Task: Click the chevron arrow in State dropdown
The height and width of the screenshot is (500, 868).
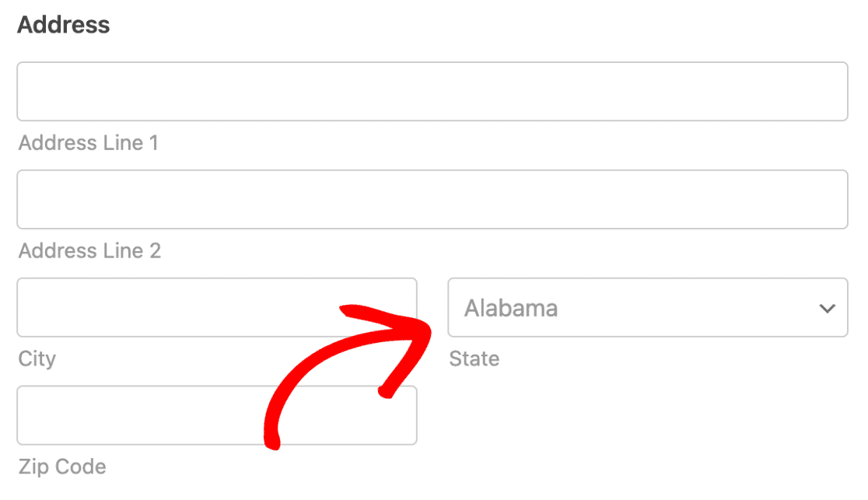Action: pos(827,309)
